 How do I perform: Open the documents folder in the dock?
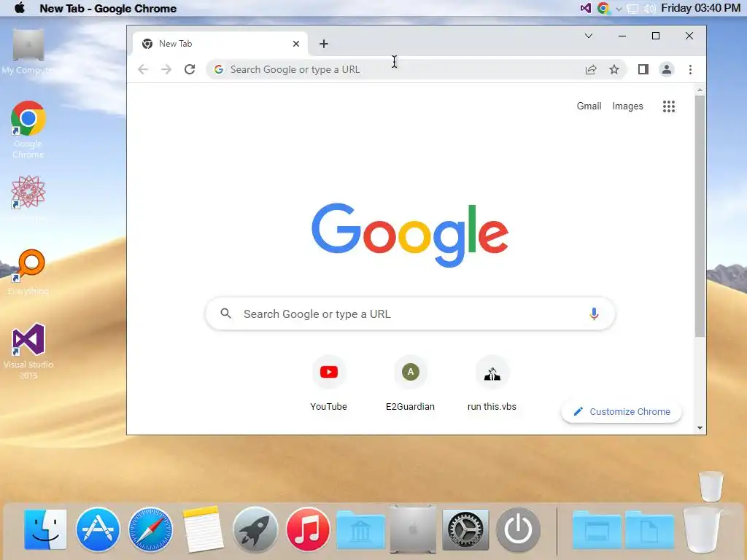click(649, 529)
